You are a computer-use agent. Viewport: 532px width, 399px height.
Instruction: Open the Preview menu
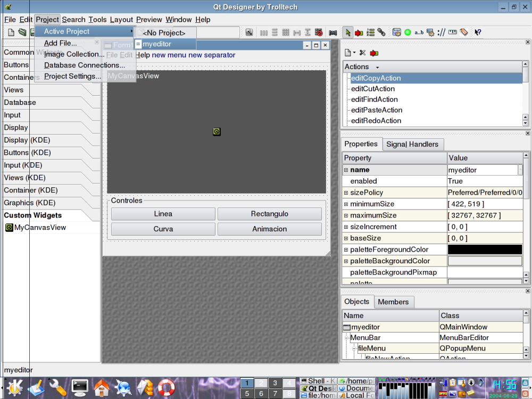pyautogui.click(x=149, y=20)
